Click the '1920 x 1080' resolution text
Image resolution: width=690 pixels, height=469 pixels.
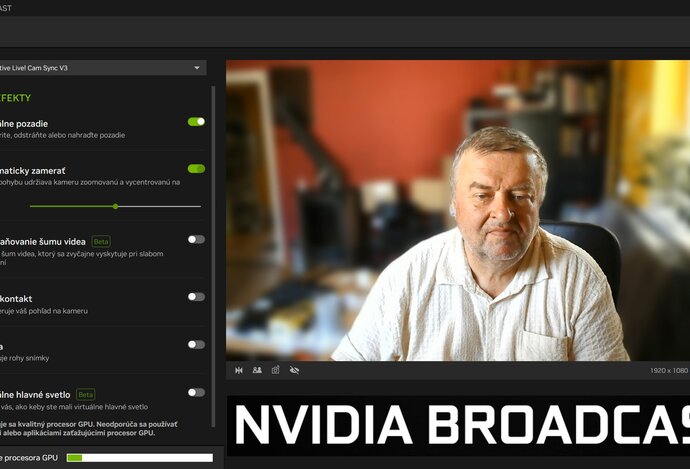point(669,370)
